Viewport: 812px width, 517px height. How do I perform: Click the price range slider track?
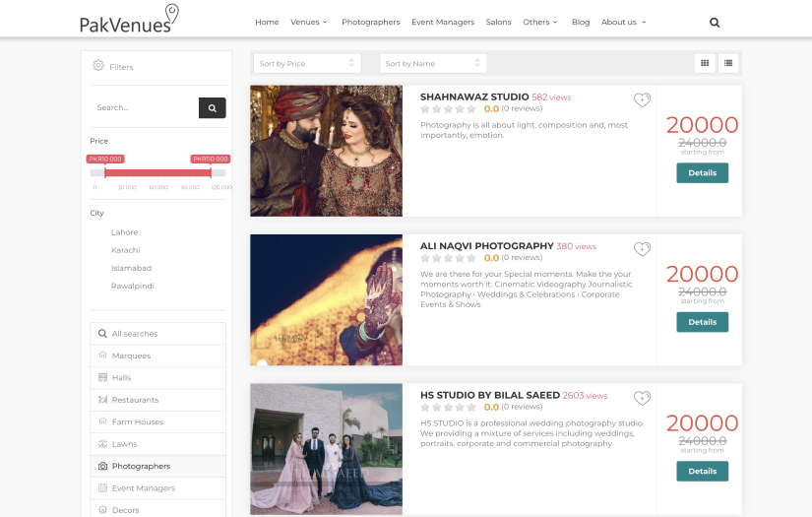tap(157, 173)
